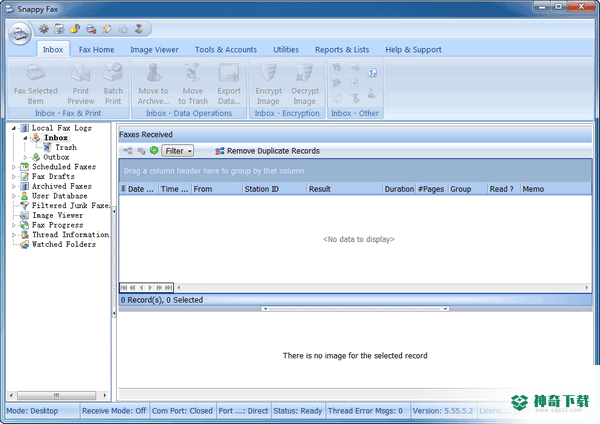Click Fax Selected Item ribbon button
This screenshot has height=424, width=600.
(36, 84)
